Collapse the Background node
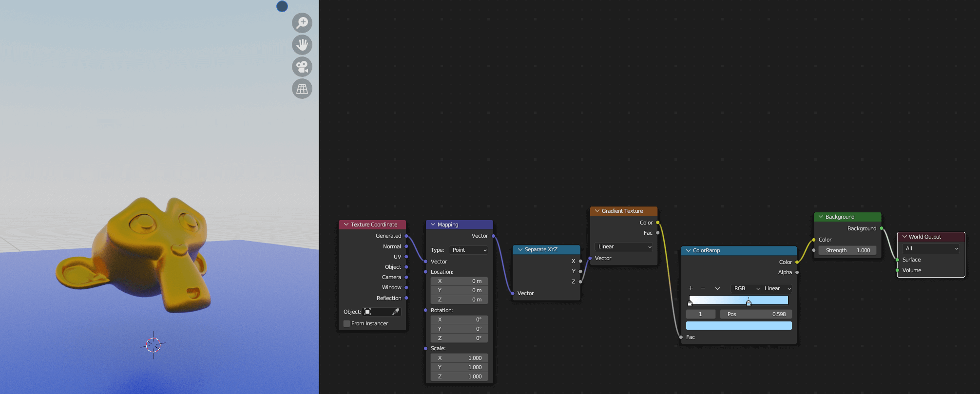 [821, 217]
